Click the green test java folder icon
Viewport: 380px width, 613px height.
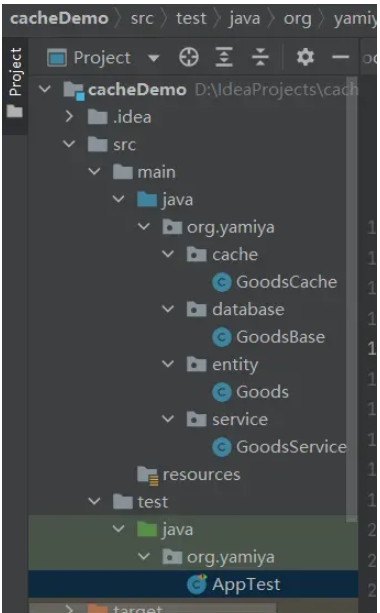tap(147, 529)
